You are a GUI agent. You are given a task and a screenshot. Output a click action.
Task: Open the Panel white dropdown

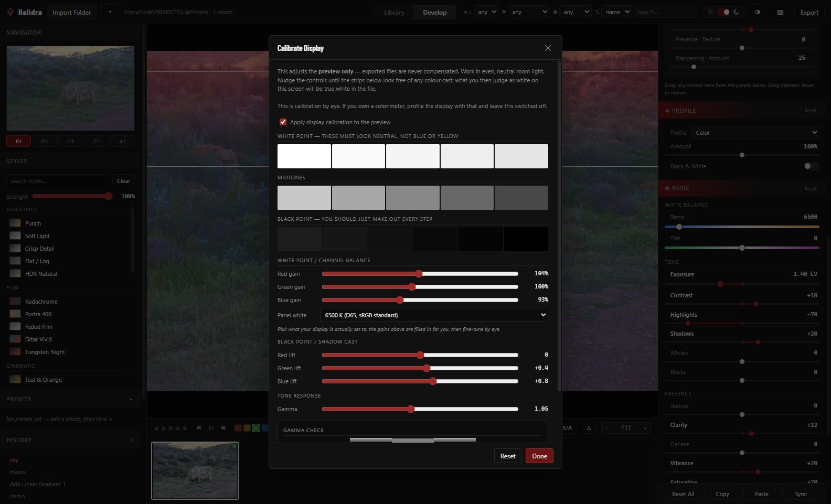pos(434,315)
